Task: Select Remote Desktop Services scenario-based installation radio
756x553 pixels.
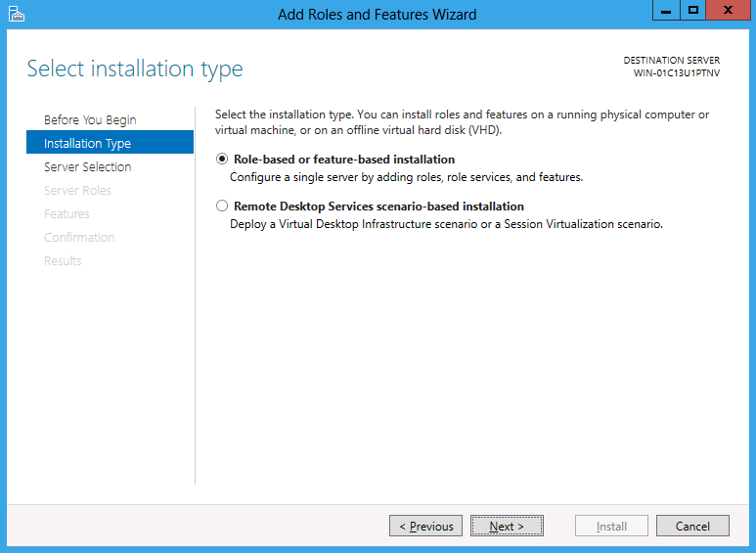Action: 222,207
